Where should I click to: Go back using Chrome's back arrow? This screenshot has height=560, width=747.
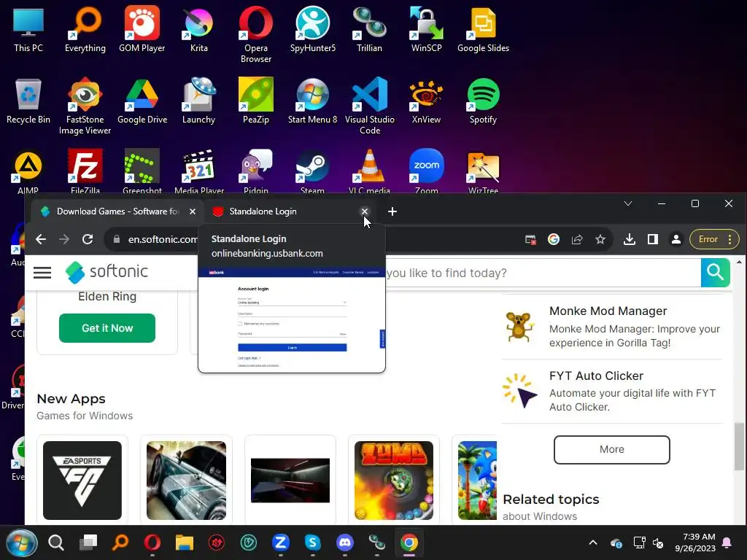click(x=41, y=239)
